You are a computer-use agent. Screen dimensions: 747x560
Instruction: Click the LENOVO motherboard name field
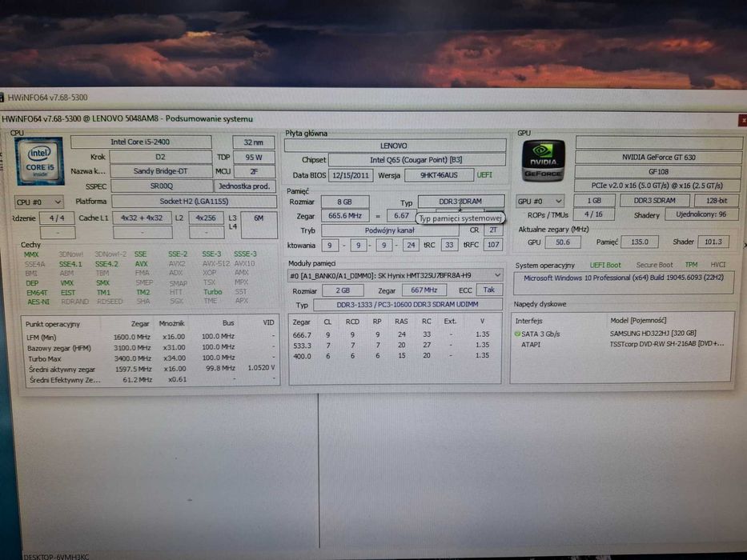tap(395, 146)
